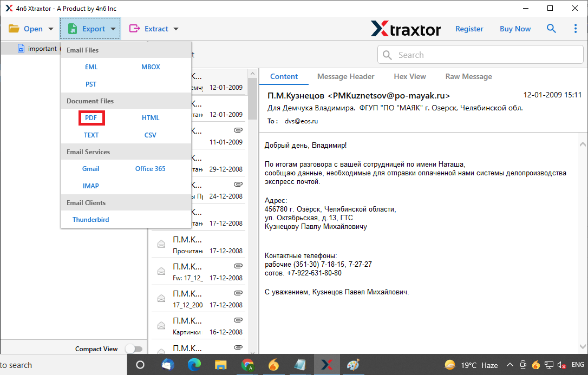Select EML export format
The image size is (588, 375).
pos(91,67)
